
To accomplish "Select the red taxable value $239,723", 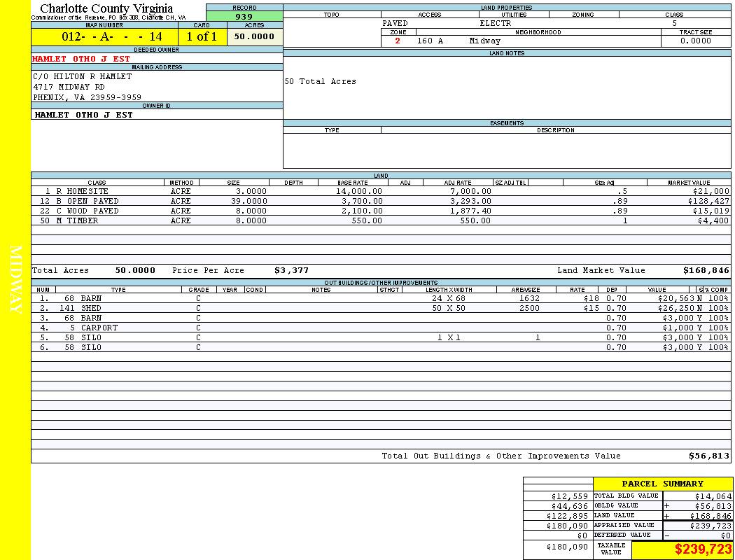I will [703, 549].
